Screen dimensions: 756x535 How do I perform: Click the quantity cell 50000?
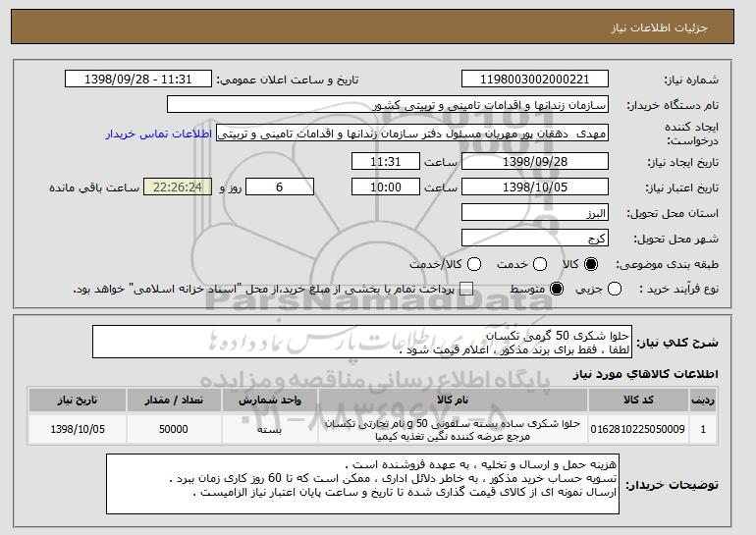[174, 429]
